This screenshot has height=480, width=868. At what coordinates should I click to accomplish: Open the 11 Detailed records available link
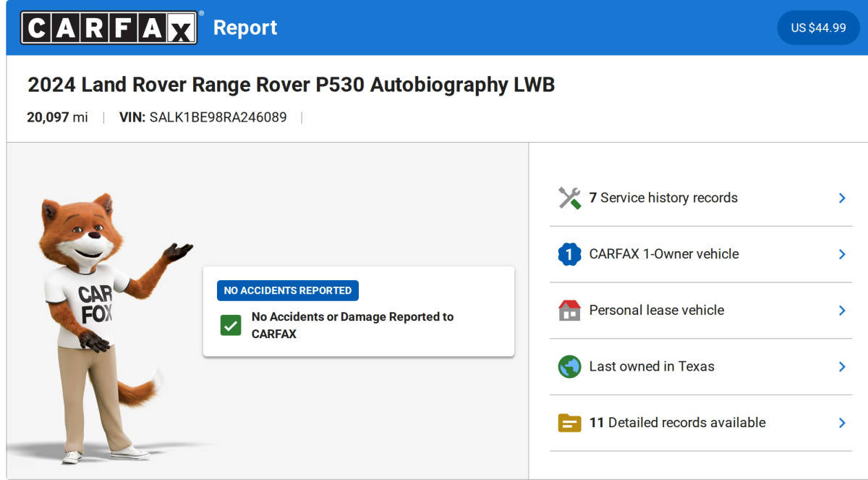pos(677,423)
